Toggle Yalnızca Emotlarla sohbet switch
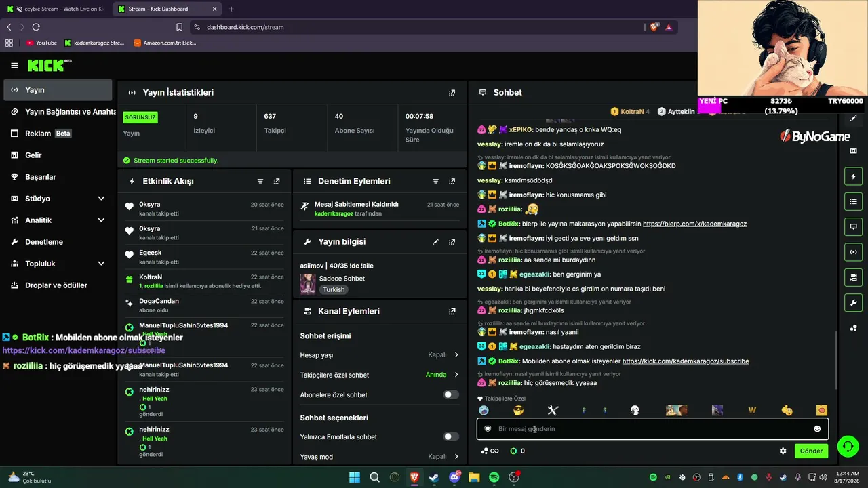 point(451,437)
